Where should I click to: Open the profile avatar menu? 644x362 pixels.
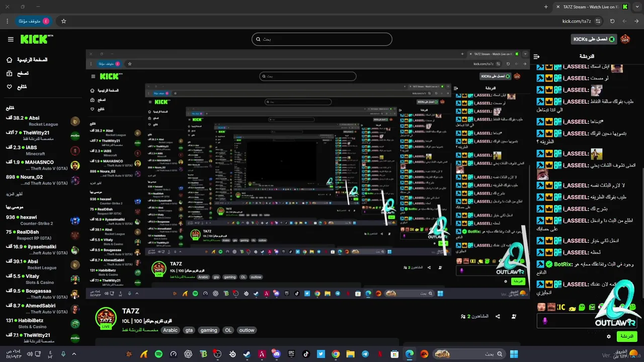[625, 39]
